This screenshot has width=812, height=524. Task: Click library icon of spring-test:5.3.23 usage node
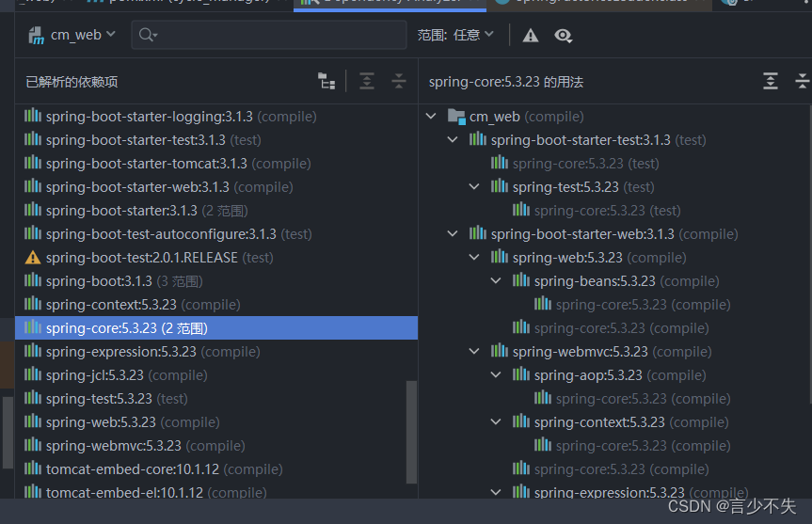(500, 185)
